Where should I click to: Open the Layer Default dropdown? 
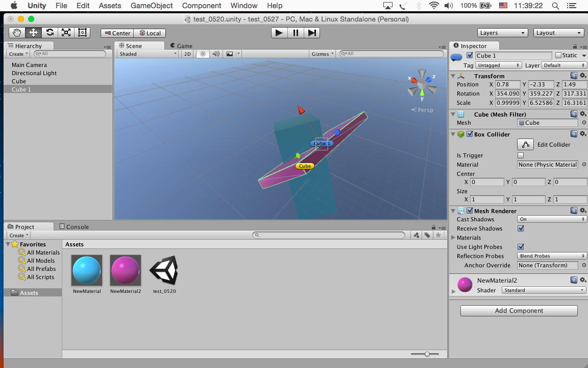[564, 65]
